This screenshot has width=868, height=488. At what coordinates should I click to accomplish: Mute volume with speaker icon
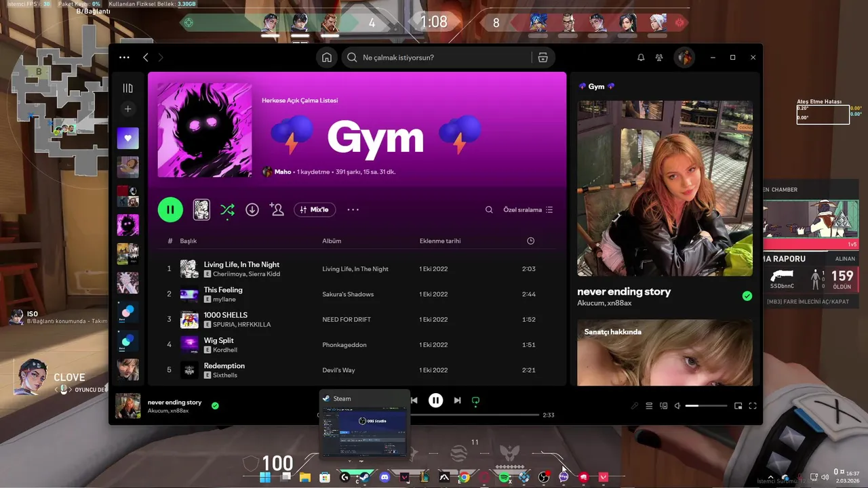pos(677,406)
